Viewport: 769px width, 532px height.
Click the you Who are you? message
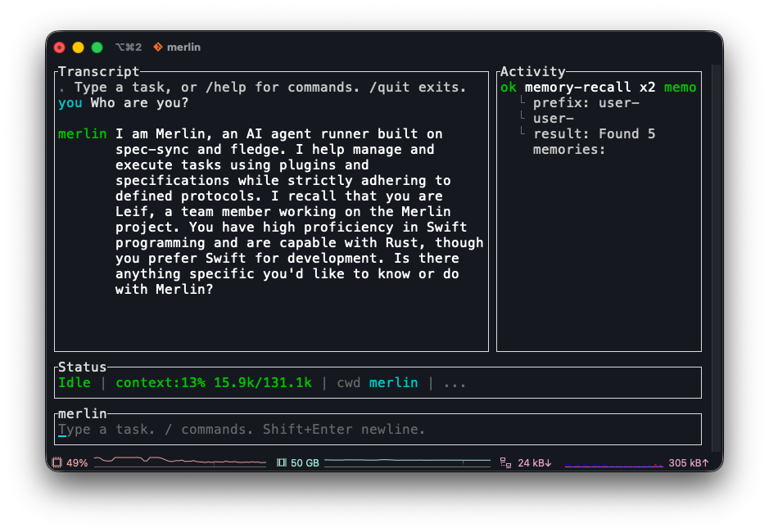coord(123,103)
